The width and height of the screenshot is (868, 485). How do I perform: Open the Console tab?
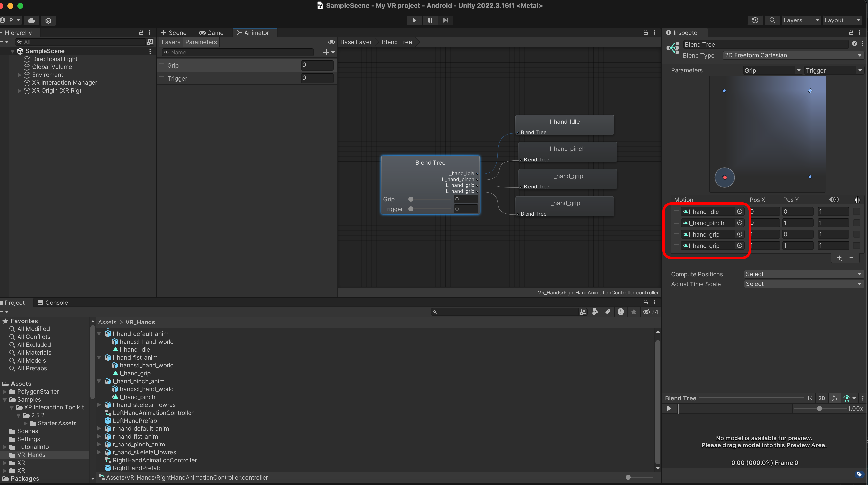click(x=53, y=303)
